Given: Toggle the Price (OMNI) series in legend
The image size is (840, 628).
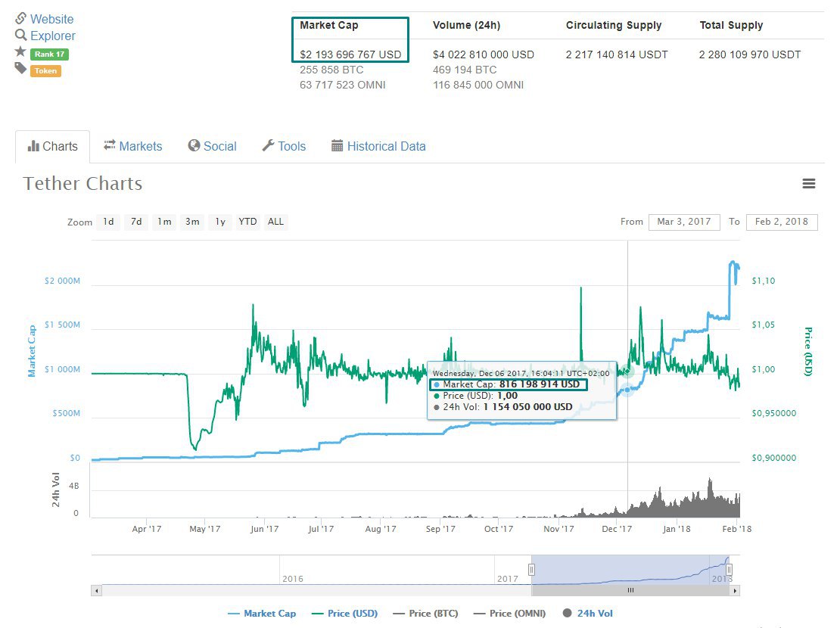Looking at the screenshot, I should (x=510, y=614).
